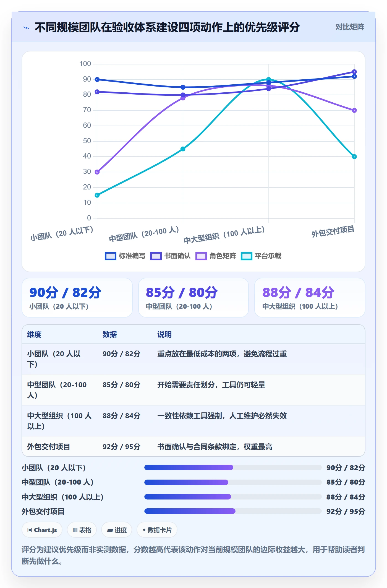
Task: Toggle the 平台承载 legend item
Action: point(261,256)
